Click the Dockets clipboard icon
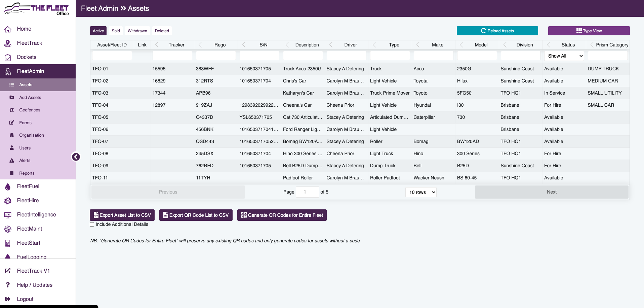644x308 pixels. click(x=8, y=57)
